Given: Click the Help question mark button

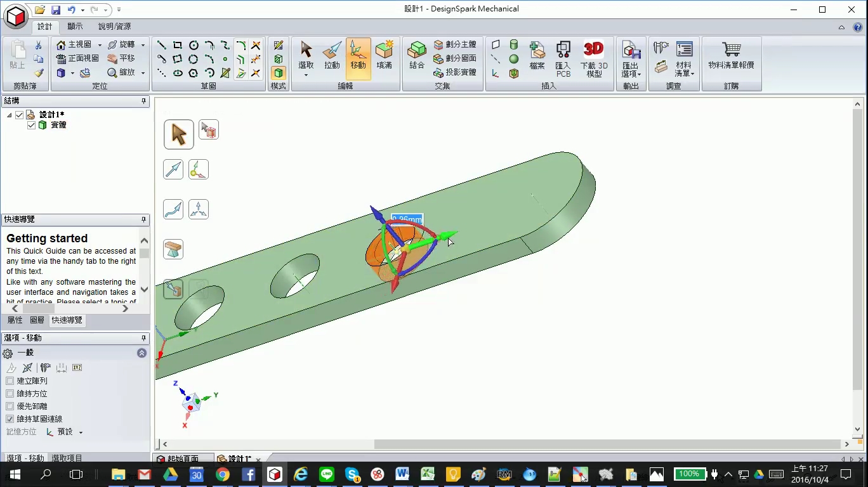Looking at the screenshot, I should (x=858, y=27).
